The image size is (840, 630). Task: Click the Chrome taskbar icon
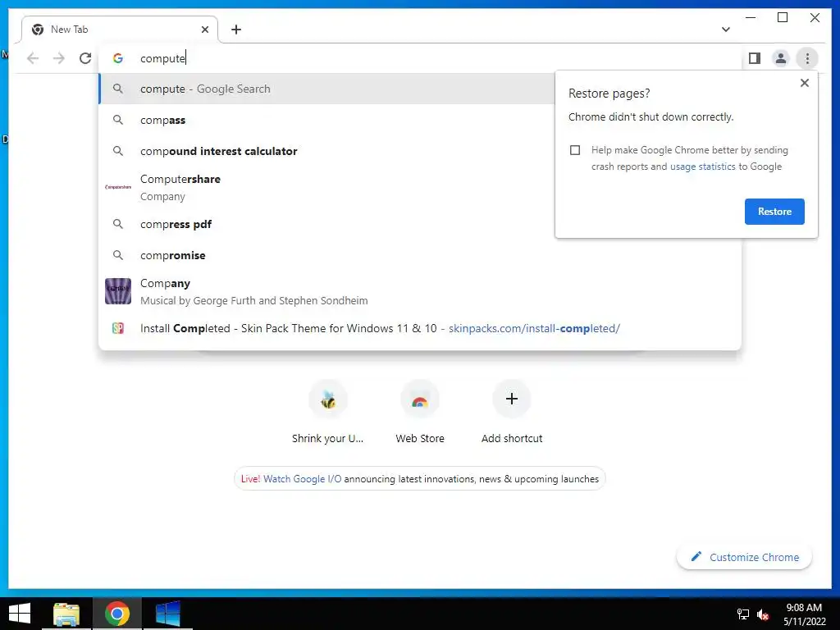[116, 614]
